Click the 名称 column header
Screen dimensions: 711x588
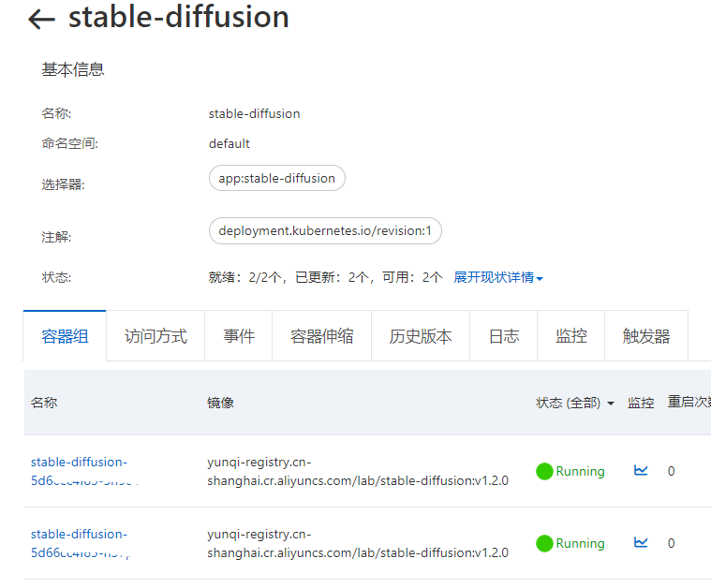(x=44, y=403)
